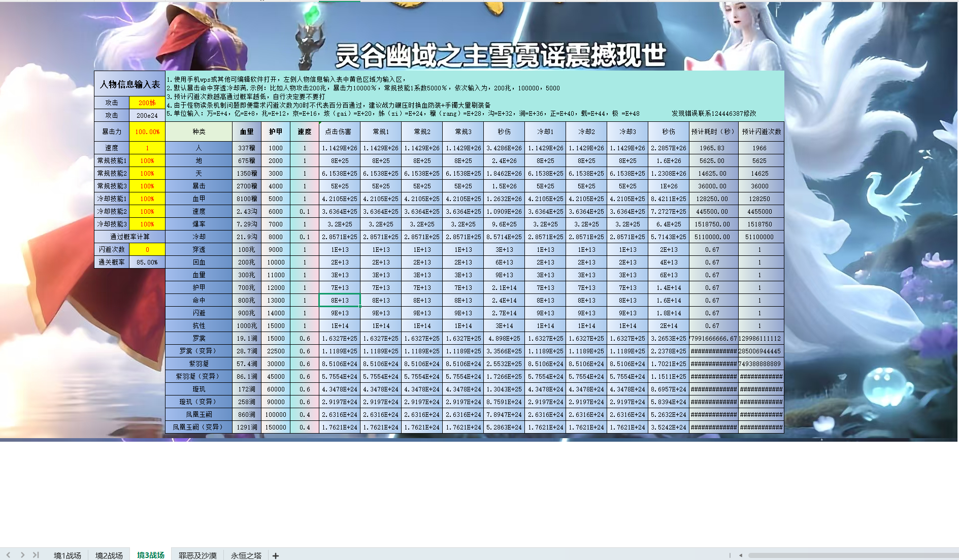Image resolution: width=959 pixels, height=560 pixels.
Task: Click horizontal scrollbar left arrow
Action: pyautogui.click(x=741, y=555)
